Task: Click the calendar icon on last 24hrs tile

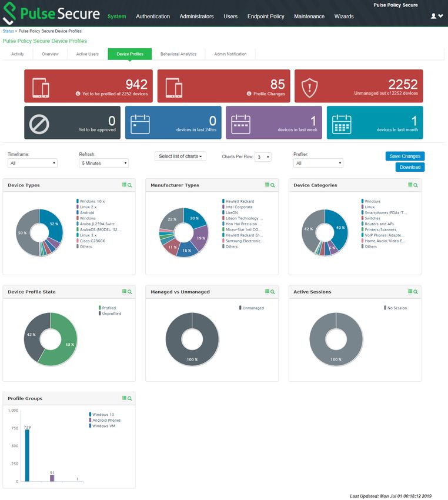Action: [140, 124]
